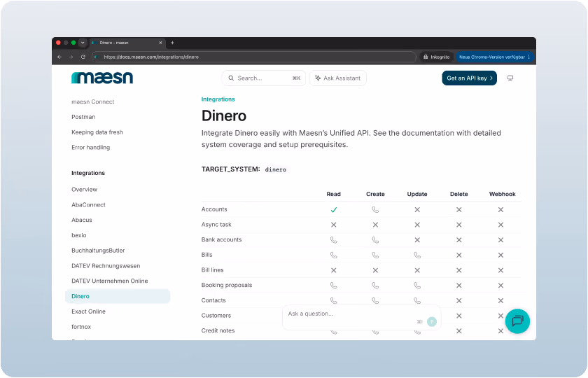Click the browser forward arrow
The height and width of the screenshot is (378, 588).
click(x=71, y=57)
